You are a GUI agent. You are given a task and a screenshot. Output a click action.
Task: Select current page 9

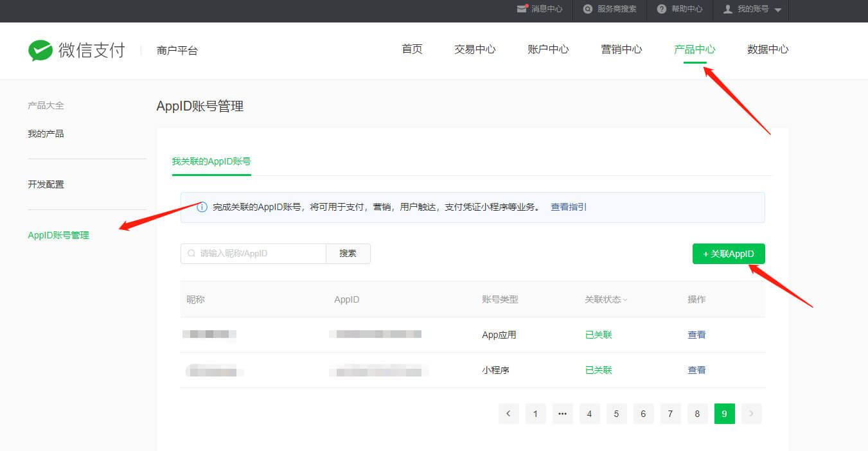[724, 414]
